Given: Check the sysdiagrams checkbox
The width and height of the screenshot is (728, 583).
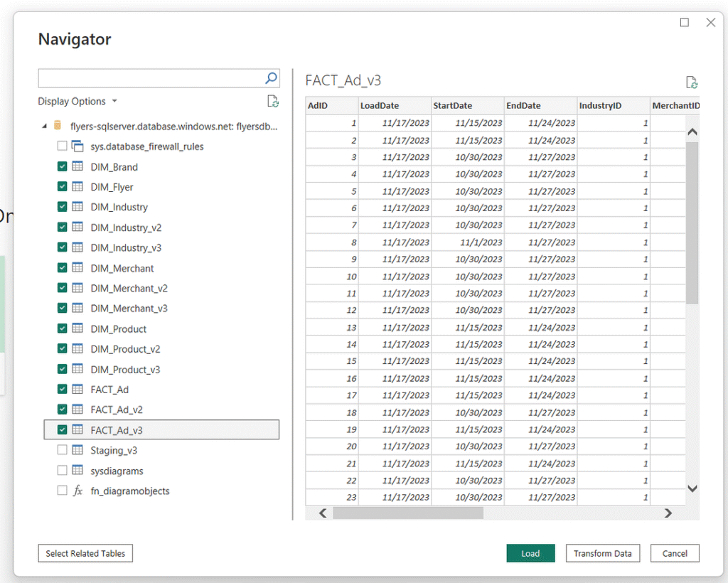Looking at the screenshot, I should 63,470.
